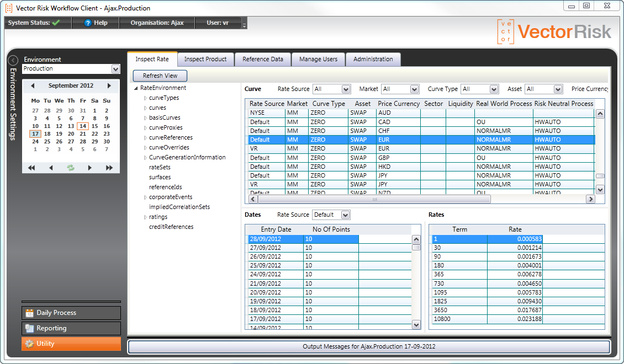Click the Curve table vertical scrollbar thumb

[600, 175]
